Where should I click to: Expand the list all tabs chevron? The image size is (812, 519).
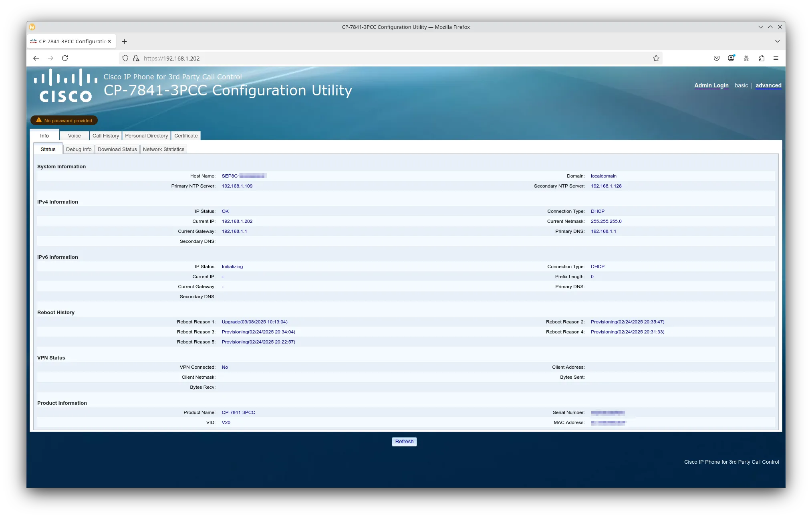(x=778, y=41)
